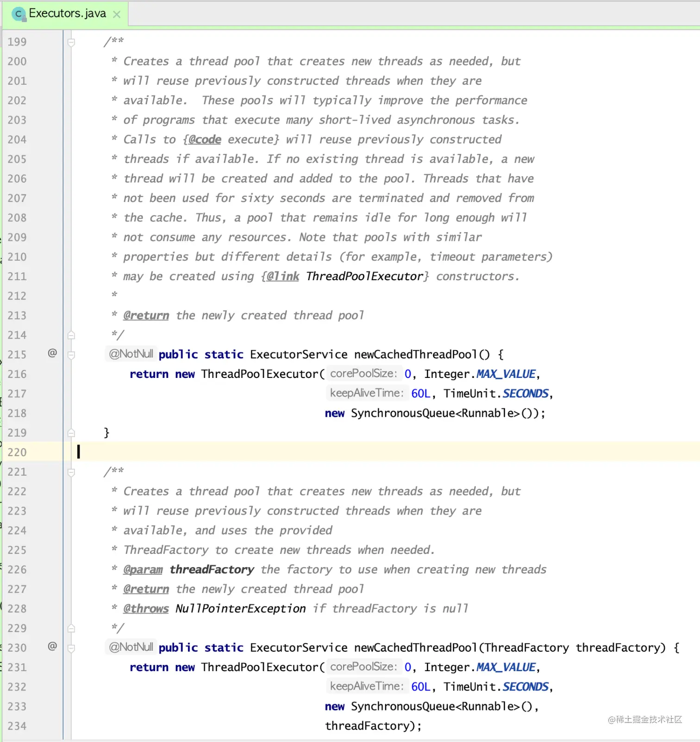Click the 60L value on line 232
This screenshot has height=742, width=700.
point(421,687)
